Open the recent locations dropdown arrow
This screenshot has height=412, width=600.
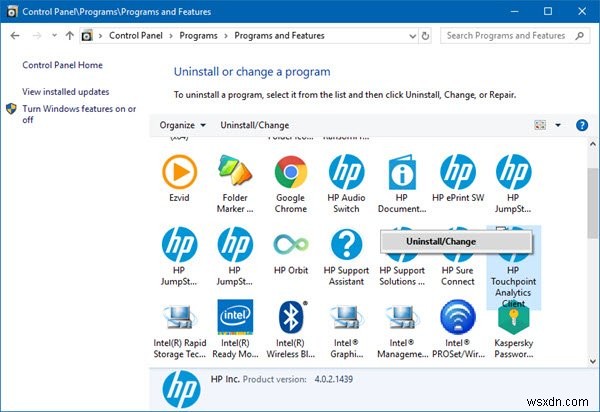coord(54,35)
